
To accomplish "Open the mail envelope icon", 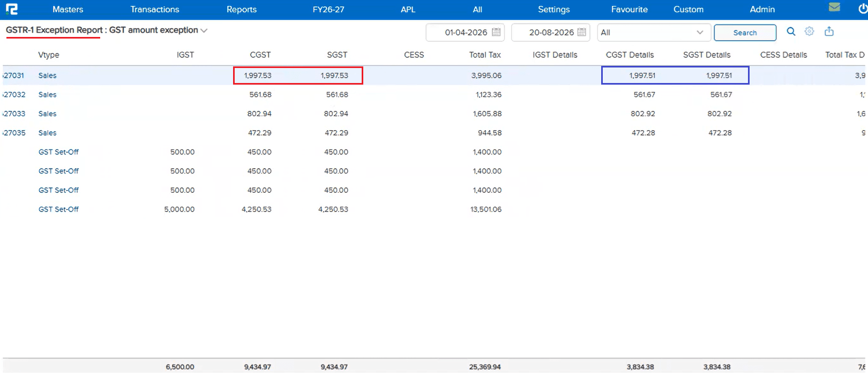I will (x=834, y=7).
